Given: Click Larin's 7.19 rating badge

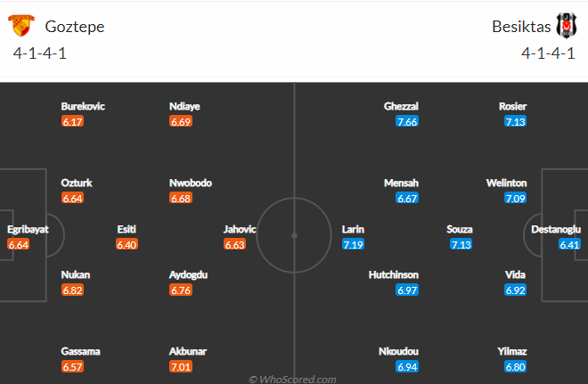Looking at the screenshot, I should (353, 244).
